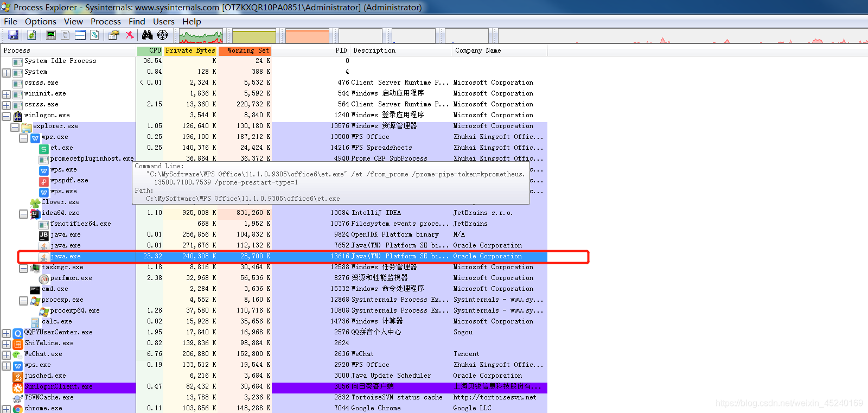Click the explorer.exe folder icon

pos(26,127)
